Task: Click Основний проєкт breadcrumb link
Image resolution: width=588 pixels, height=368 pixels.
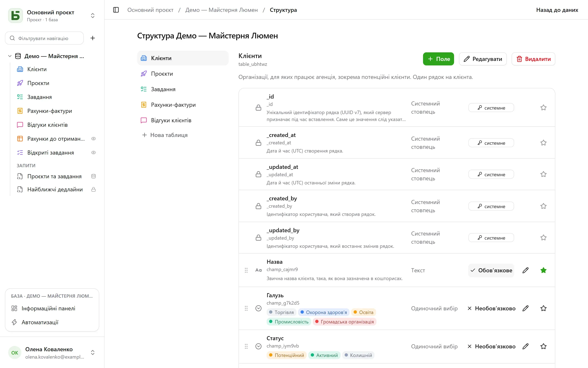Action: 150,10
